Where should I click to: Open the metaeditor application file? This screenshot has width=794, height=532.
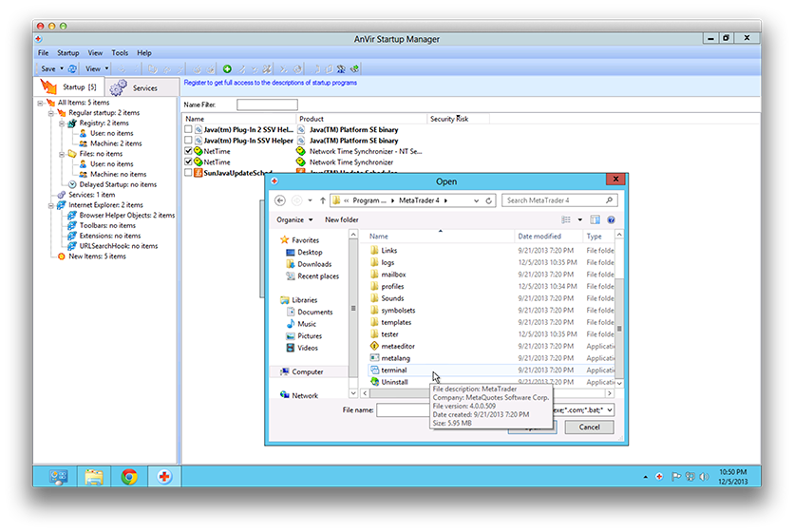[396, 346]
